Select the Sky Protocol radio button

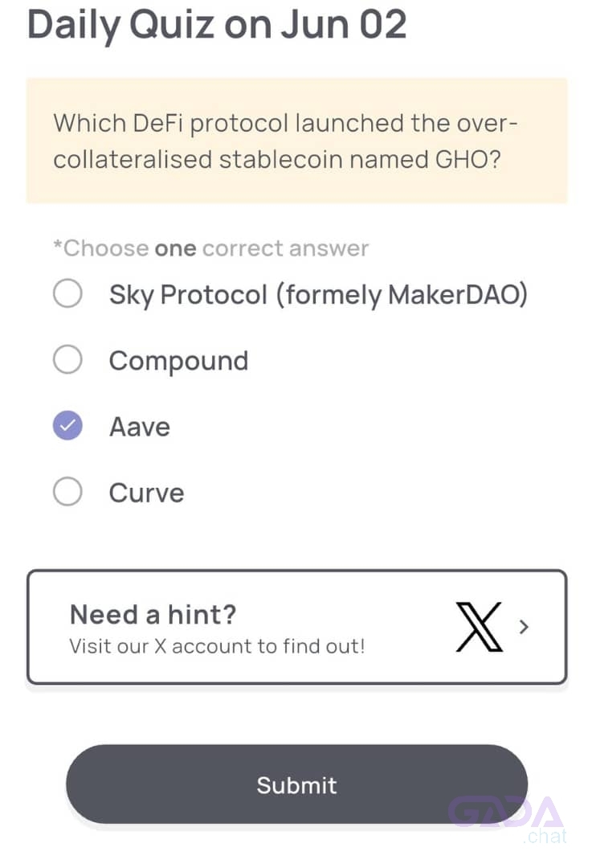(x=68, y=293)
